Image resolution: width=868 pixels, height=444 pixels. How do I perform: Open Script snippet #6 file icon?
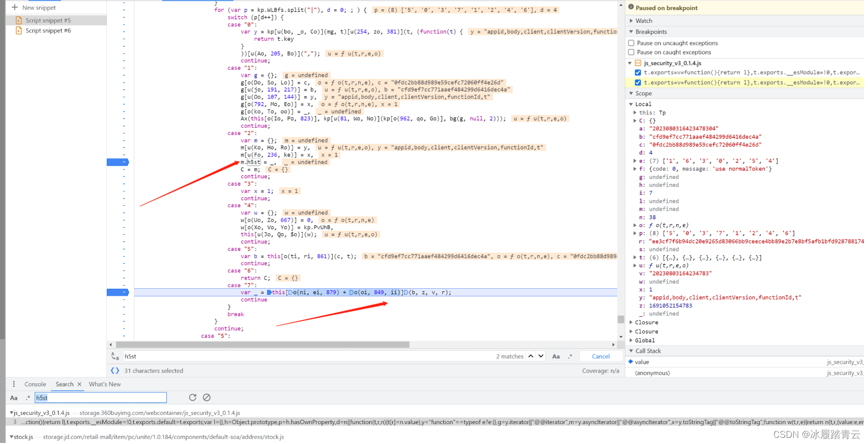(x=19, y=31)
